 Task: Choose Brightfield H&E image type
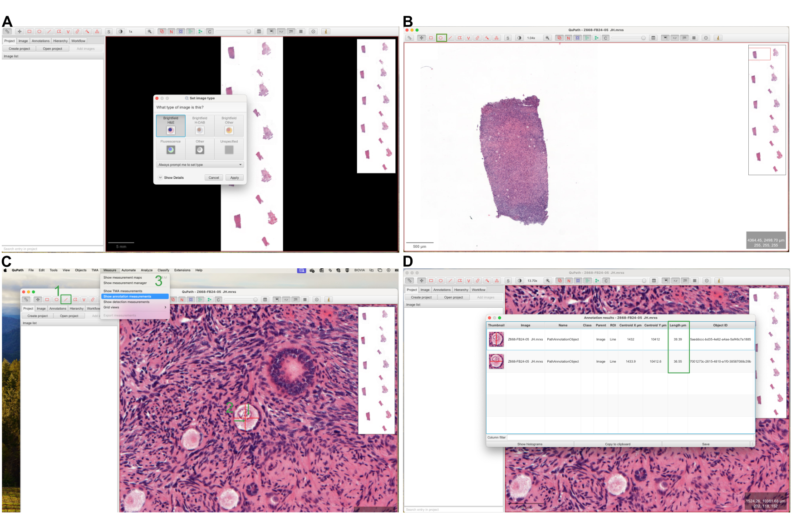[x=171, y=126]
